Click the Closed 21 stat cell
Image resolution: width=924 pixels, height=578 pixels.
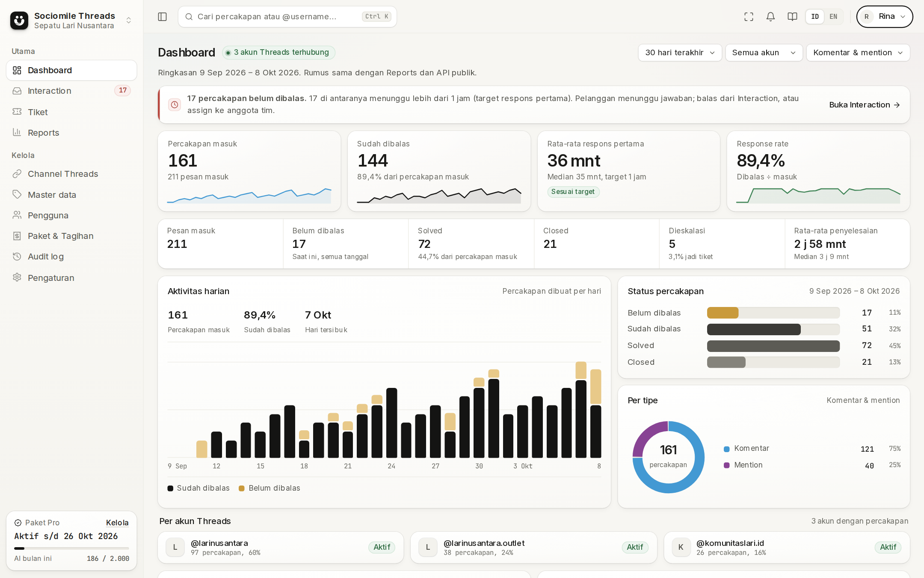(x=596, y=244)
